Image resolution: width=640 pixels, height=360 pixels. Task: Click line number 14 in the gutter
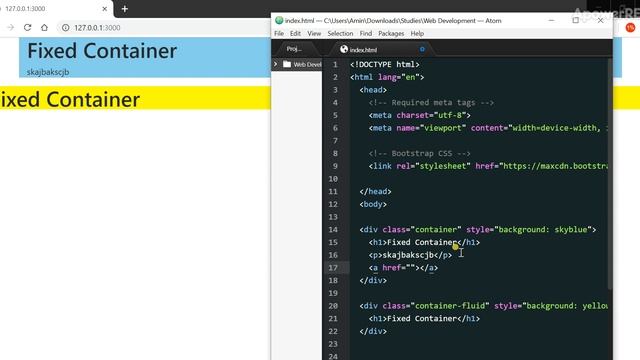coord(333,230)
